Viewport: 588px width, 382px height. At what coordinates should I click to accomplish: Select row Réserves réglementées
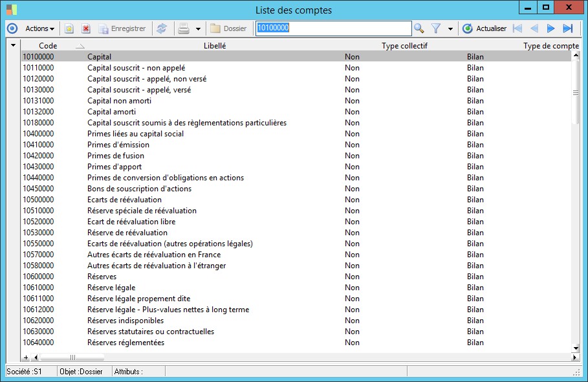click(x=296, y=343)
